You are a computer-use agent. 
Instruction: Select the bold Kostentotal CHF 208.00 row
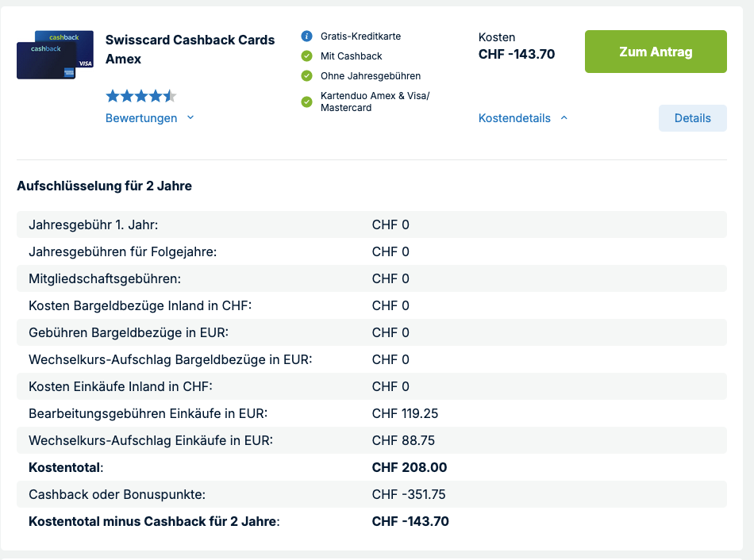371,468
